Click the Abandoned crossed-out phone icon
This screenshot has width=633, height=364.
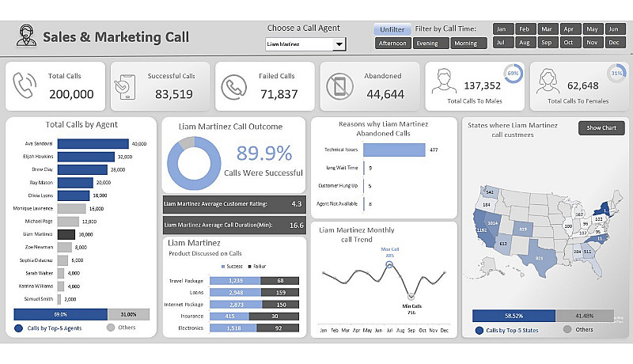coord(339,86)
